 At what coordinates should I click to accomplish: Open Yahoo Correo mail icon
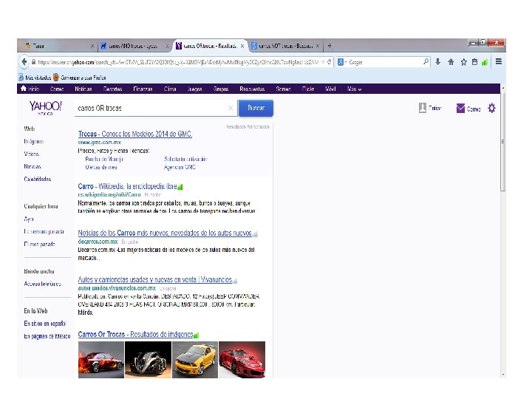point(460,108)
